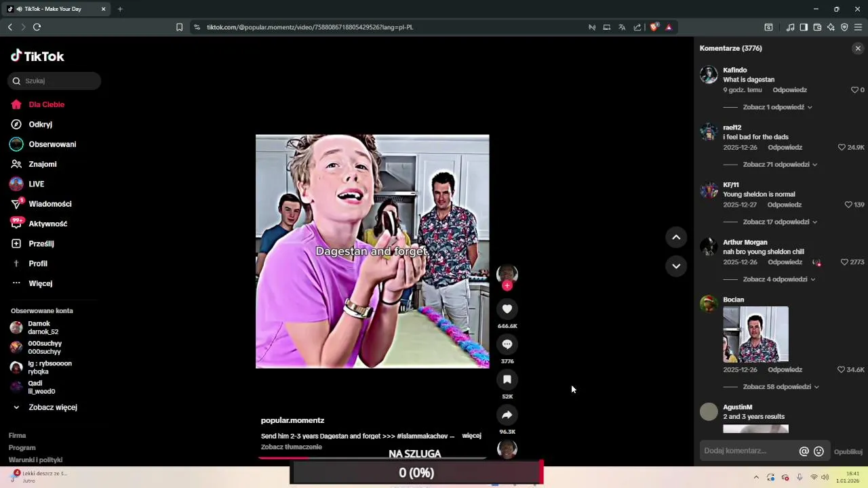Open the sound disc at the video's bottom
Viewport: 868px width, 488px height.
[x=507, y=449]
